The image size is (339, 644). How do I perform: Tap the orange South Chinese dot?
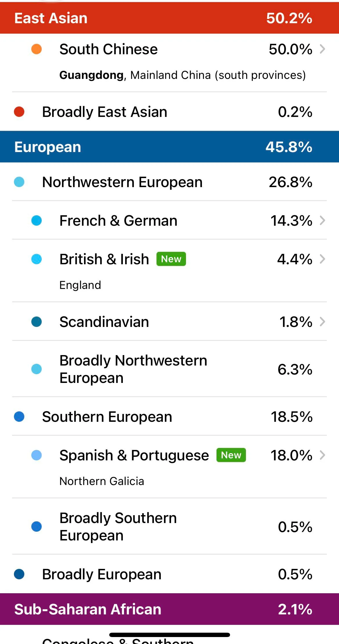click(37, 49)
